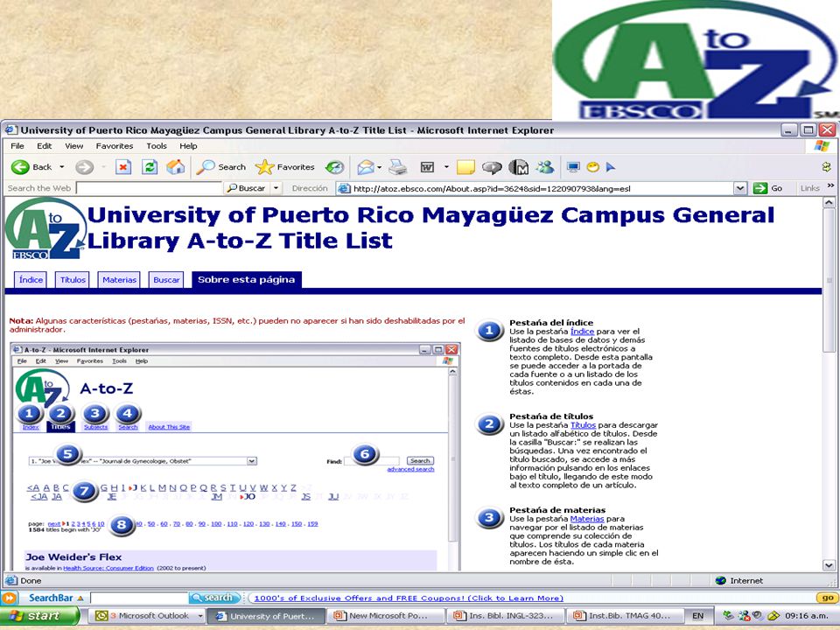Screen dimensions: 840x630
Task: Open the Discuss speech bubble icon
Action: pyautogui.click(x=491, y=168)
